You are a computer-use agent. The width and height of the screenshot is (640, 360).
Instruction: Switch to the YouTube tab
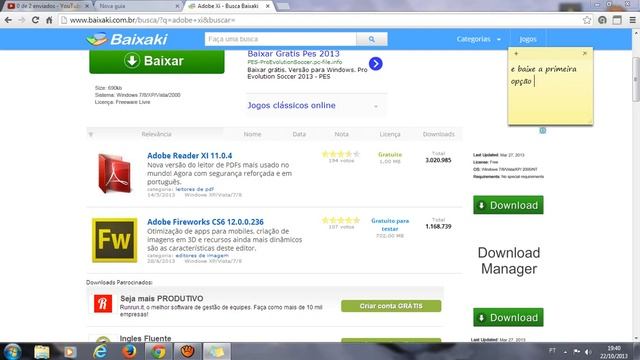coord(48,6)
